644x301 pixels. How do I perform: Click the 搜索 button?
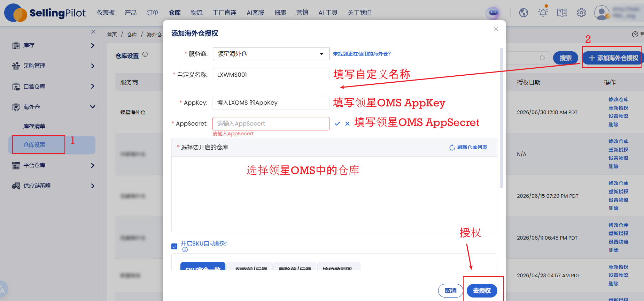click(566, 58)
